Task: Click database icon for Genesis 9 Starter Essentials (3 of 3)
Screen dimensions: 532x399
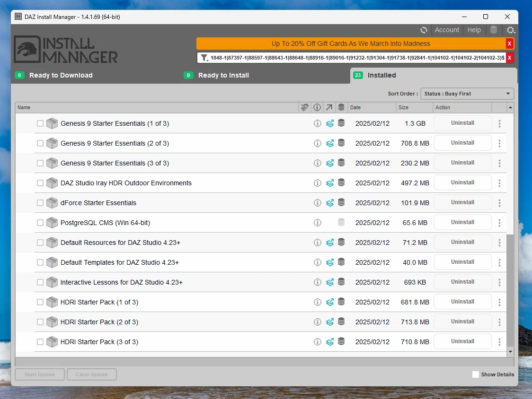Action: tap(341, 163)
